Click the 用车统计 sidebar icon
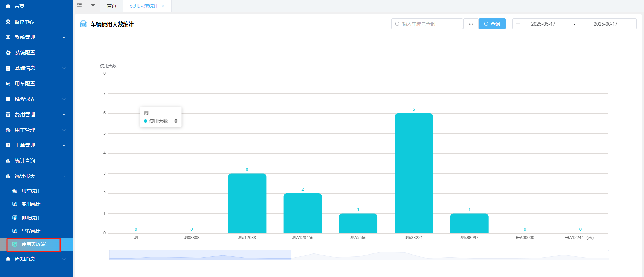This screenshot has width=644, height=277. click(15, 191)
